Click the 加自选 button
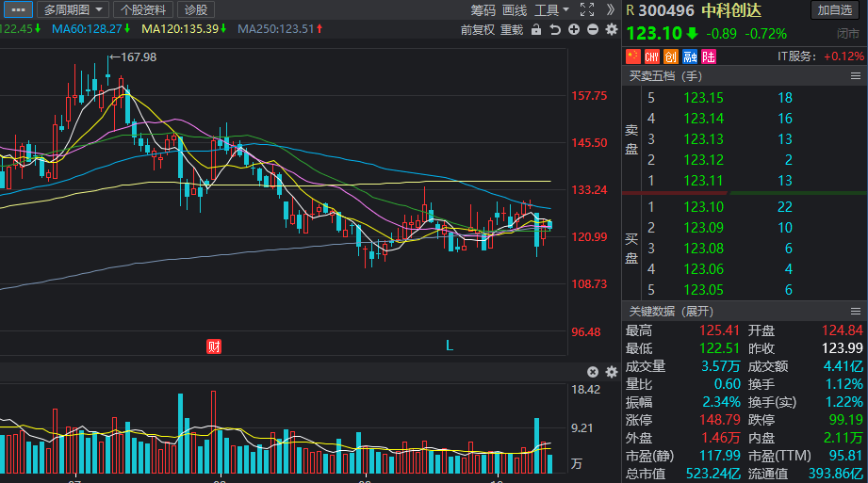Image resolution: width=868 pixels, height=483 pixels. point(835,10)
